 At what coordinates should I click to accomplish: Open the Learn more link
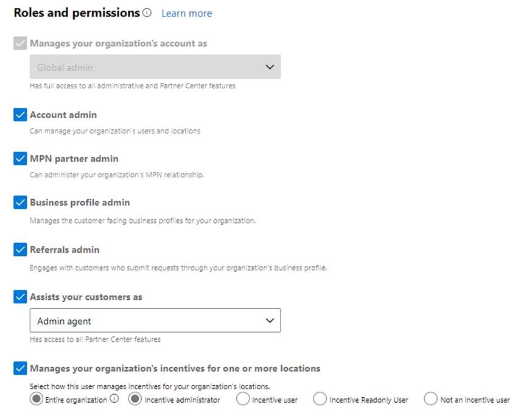pos(187,13)
